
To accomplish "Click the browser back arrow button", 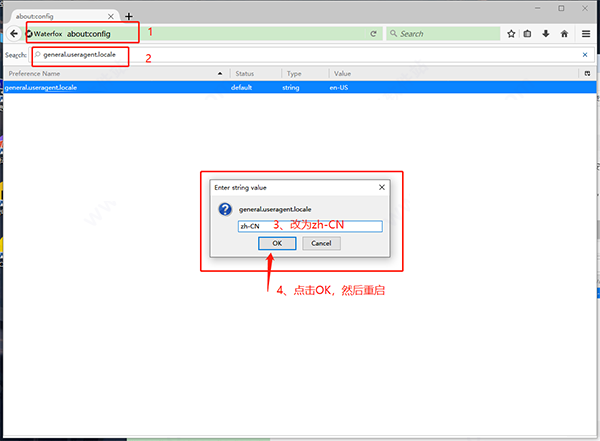I will point(13,33).
